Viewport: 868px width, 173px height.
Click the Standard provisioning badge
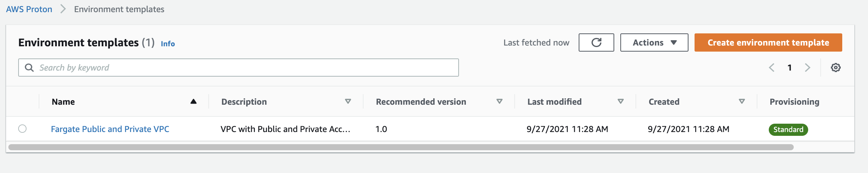click(788, 129)
